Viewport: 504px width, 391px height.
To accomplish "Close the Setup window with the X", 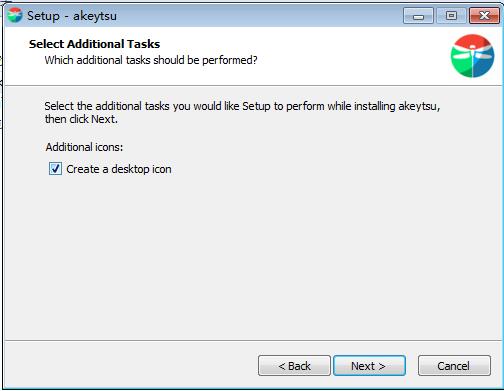I will coord(485,16).
